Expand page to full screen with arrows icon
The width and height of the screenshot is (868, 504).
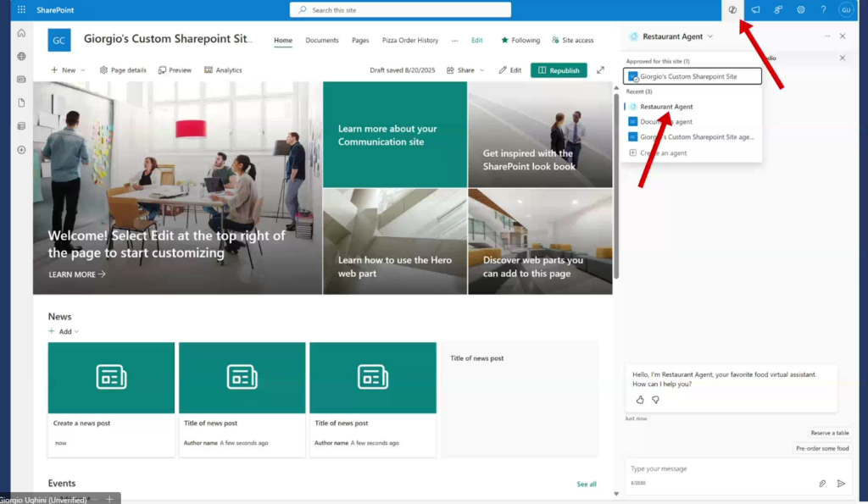601,70
